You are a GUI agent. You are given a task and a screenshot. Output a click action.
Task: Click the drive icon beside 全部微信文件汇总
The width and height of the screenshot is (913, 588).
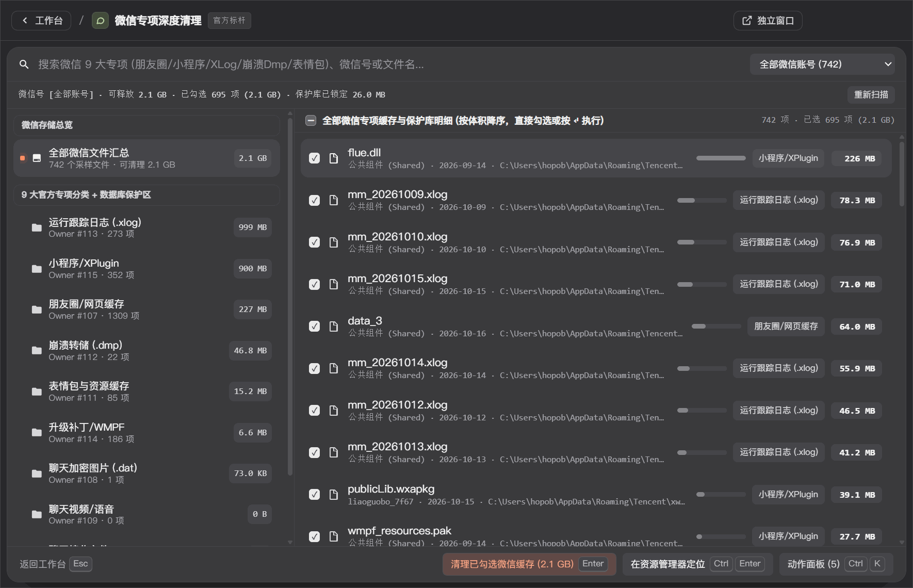37,158
